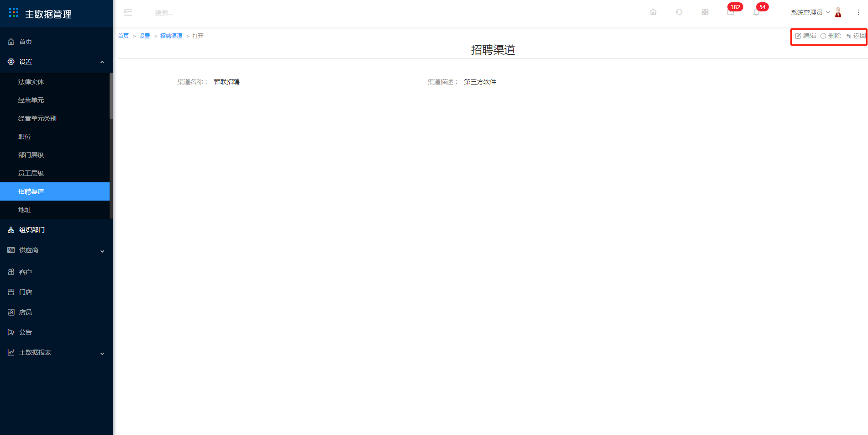Open 系统管理员 user dropdown
Image resolution: width=868 pixels, height=435 pixels.
[x=810, y=12]
